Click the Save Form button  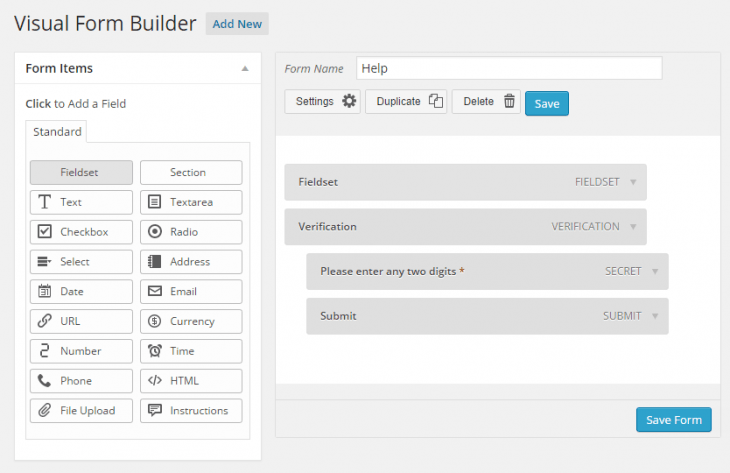coord(674,420)
